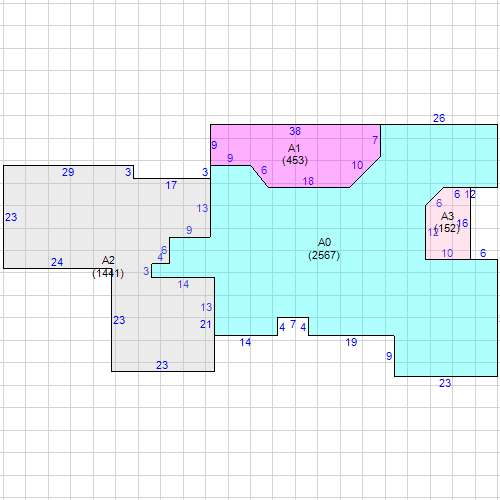This screenshot has height=500, width=500.
Task: Select the 18 dimension on A1's bottom edge
Action: click(x=308, y=181)
